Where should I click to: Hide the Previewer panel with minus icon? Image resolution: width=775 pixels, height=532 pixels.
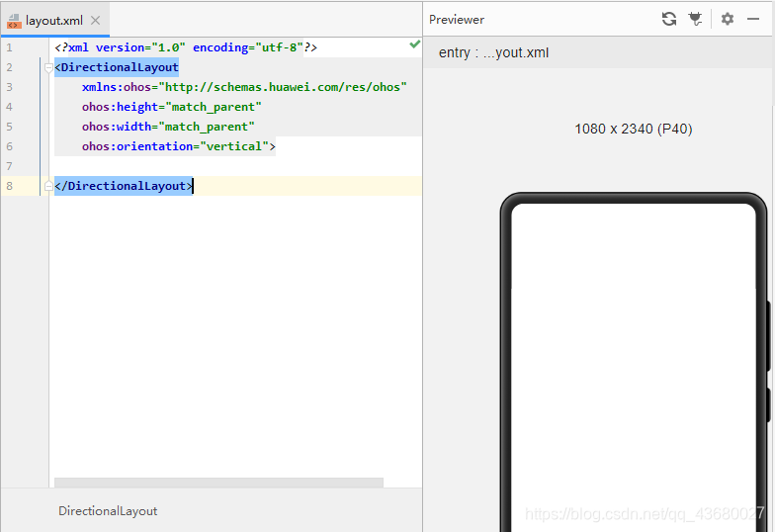(x=753, y=19)
